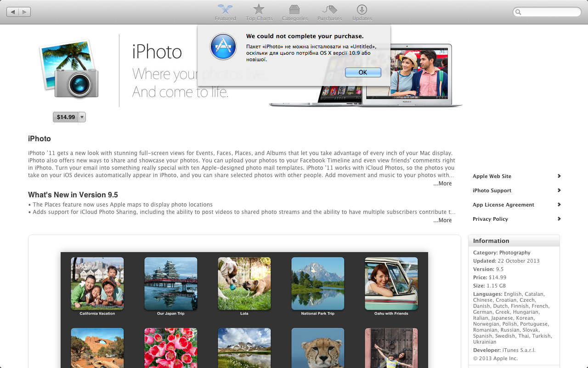Click the Category: Photography line
588x368 pixels.
click(502, 253)
